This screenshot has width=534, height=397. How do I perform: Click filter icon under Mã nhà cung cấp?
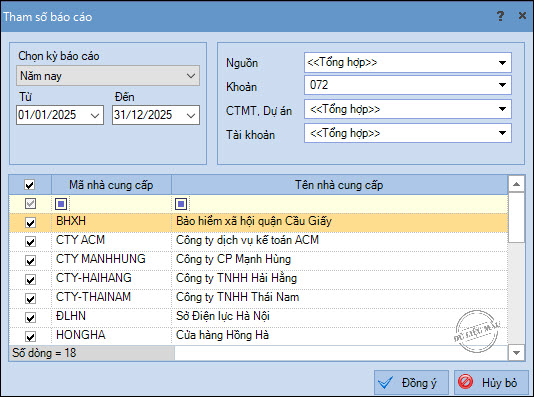pos(61,204)
